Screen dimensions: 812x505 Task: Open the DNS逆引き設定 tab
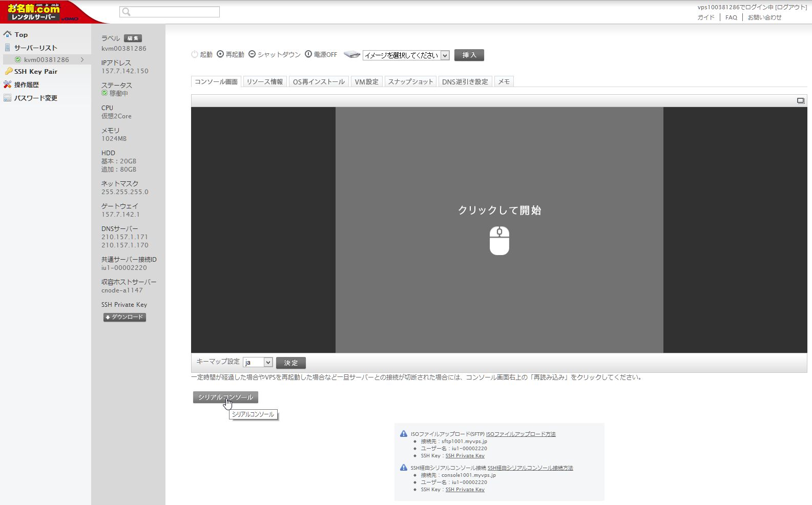465,81
